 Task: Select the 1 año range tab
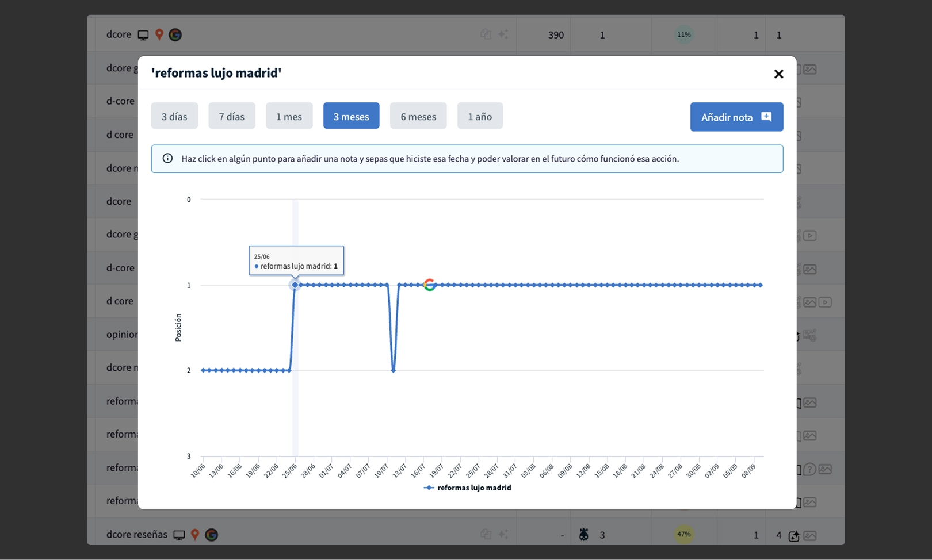[480, 116]
